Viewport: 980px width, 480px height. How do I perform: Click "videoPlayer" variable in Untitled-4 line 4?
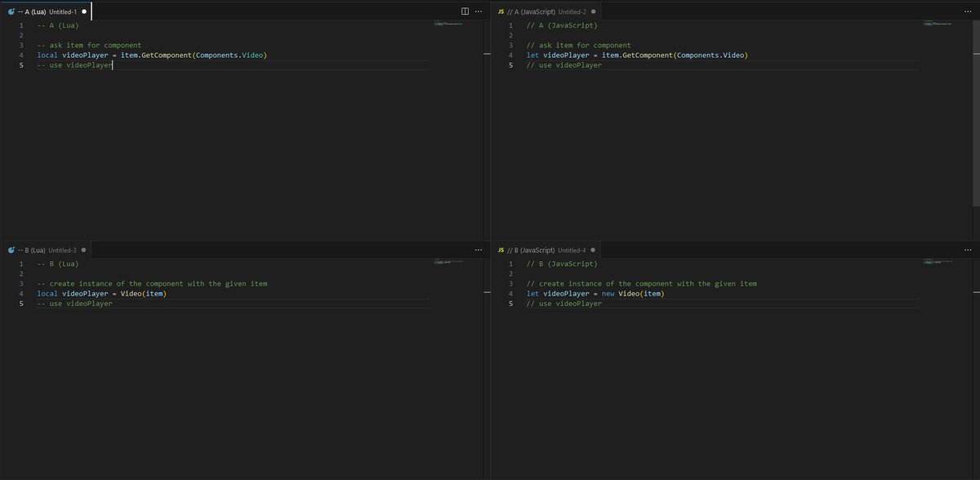566,293
